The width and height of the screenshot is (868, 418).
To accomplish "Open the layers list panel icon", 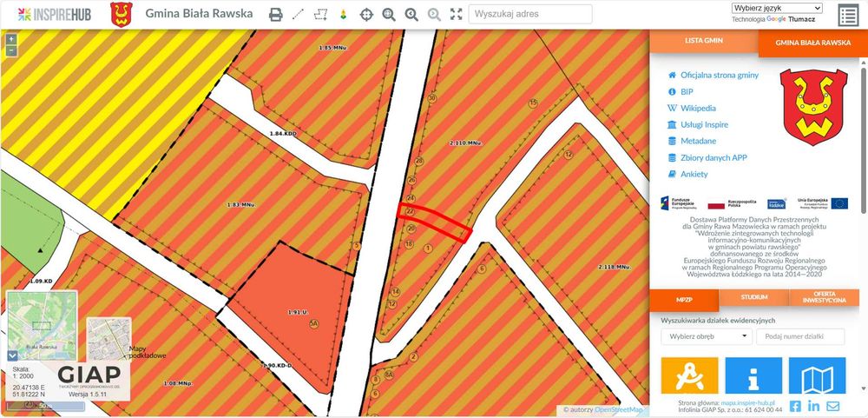I will pyautogui.click(x=848, y=16).
